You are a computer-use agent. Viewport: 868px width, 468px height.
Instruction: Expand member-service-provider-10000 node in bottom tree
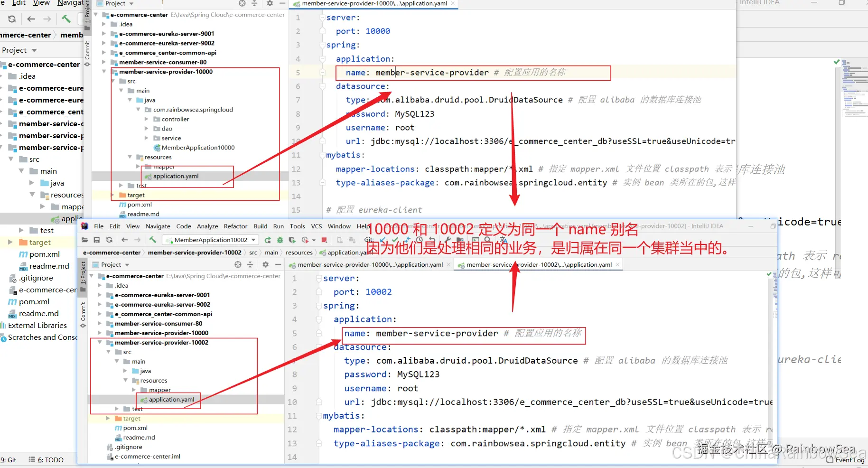(100, 333)
